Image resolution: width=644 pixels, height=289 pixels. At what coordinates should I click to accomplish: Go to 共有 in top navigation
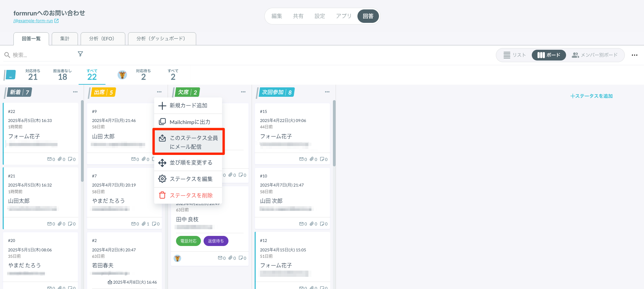[298, 16]
